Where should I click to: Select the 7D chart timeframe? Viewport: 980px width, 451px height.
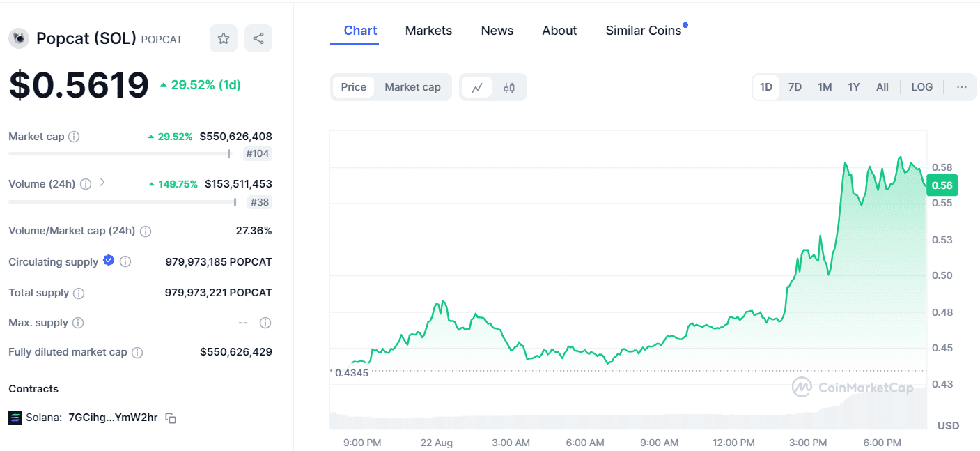(x=795, y=86)
